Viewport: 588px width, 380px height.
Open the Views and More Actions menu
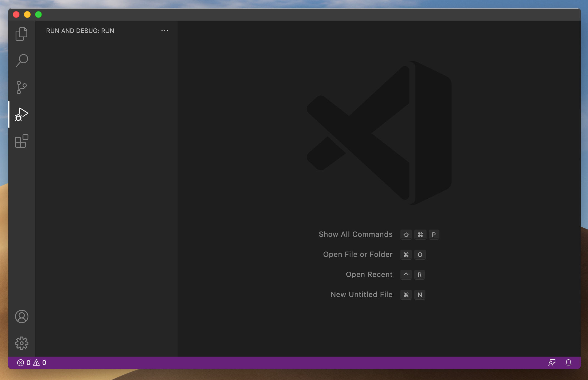(165, 31)
